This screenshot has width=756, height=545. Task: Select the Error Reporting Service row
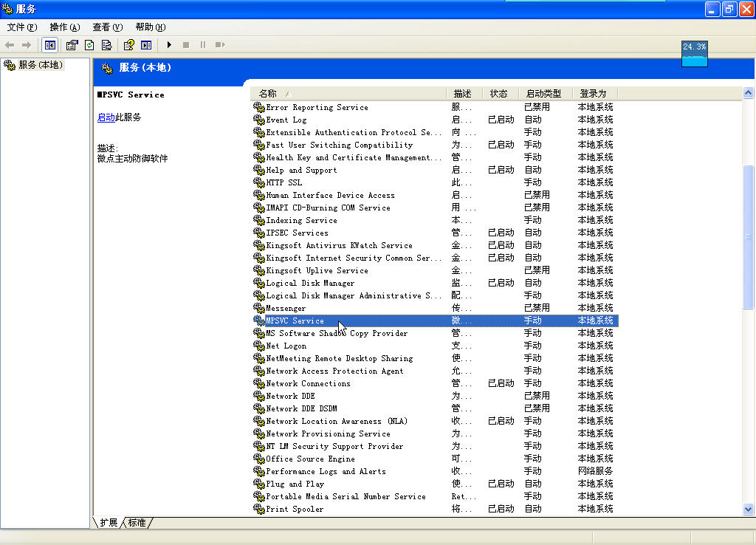pos(434,107)
